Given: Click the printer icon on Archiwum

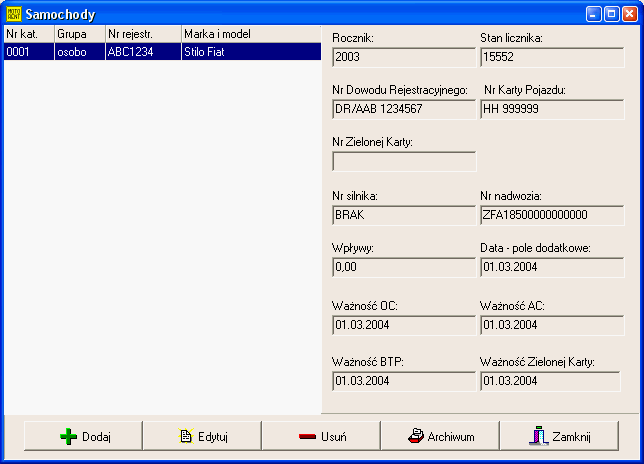Looking at the screenshot, I should click(415, 437).
